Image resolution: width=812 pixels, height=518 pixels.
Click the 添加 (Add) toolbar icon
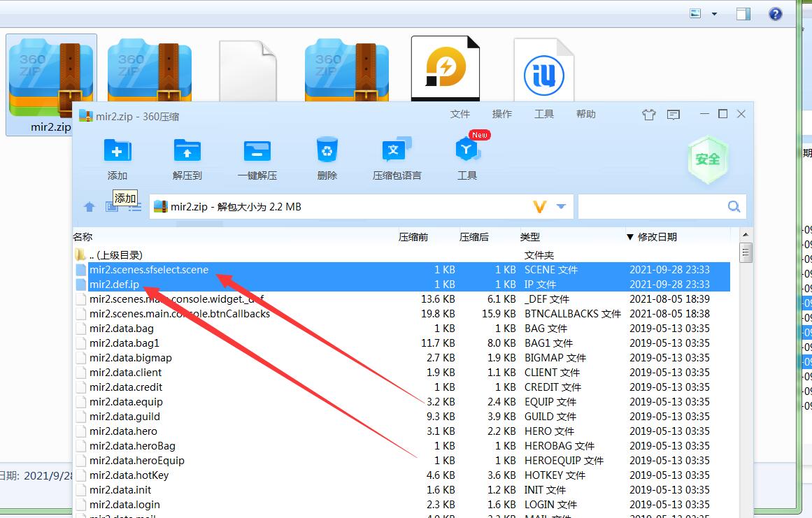tap(117, 151)
